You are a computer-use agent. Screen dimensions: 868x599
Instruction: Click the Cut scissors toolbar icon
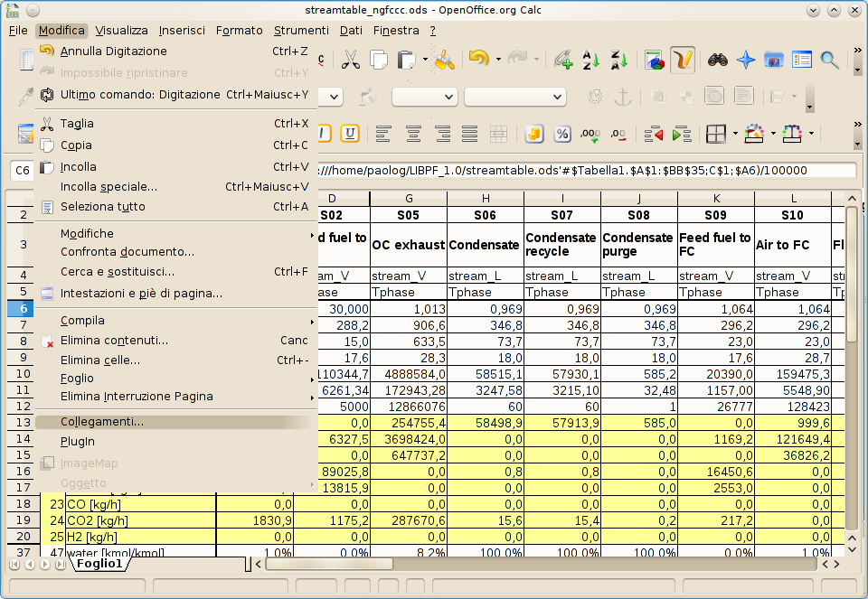[351, 61]
